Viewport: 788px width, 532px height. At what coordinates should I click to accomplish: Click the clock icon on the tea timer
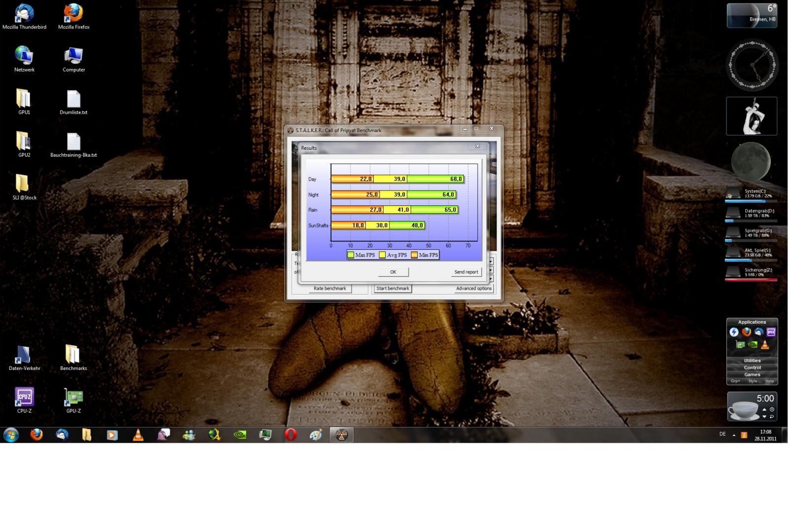[772, 409]
